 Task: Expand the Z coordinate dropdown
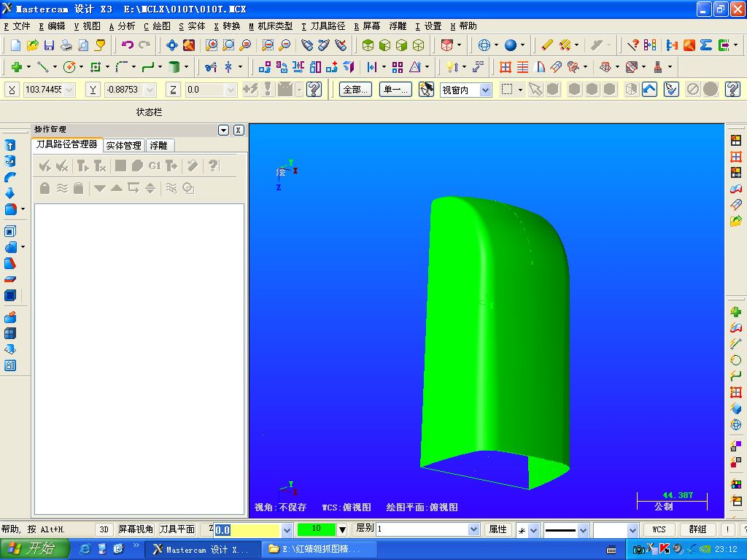pyautogui.click(x=231, y=90)
